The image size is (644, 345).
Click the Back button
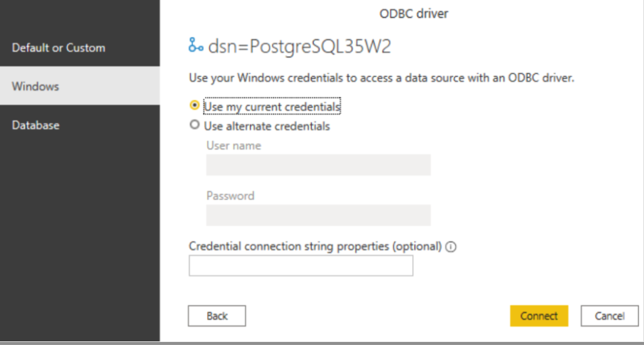coord(217,316)
